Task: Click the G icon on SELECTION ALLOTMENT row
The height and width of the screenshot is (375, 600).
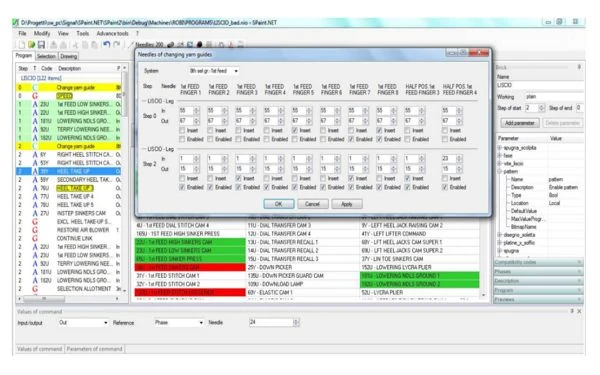Action: tap(35, 289)
